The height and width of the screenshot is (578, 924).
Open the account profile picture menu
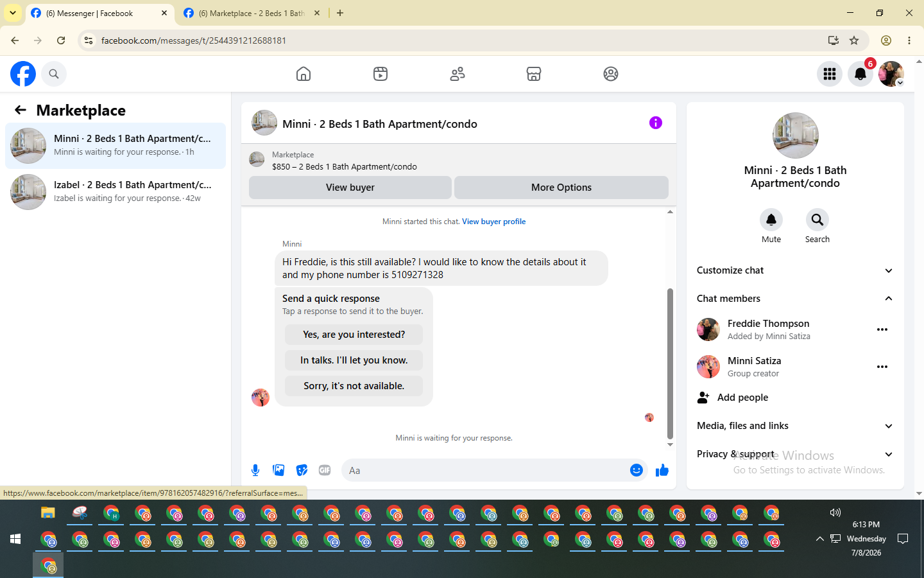tap(891, 74)
